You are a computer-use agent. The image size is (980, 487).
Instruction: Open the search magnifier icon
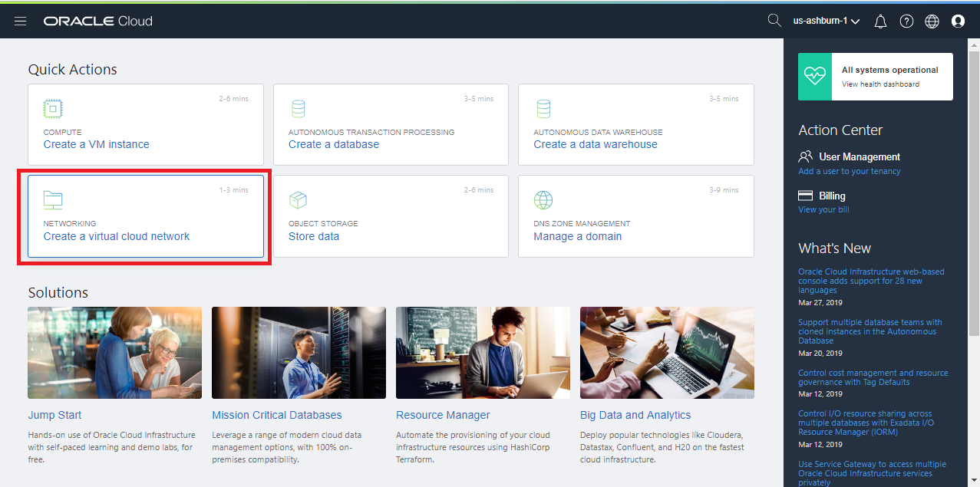(x=774, y=21)
